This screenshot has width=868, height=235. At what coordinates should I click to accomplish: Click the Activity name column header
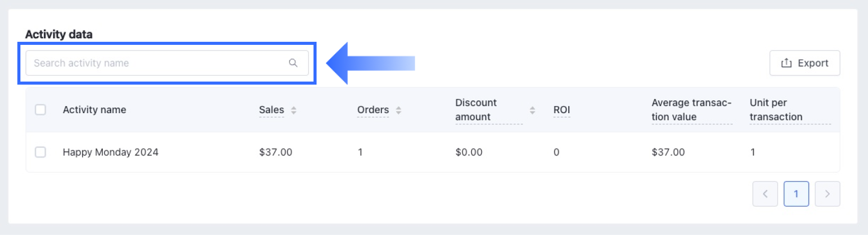tap(94, 110)
